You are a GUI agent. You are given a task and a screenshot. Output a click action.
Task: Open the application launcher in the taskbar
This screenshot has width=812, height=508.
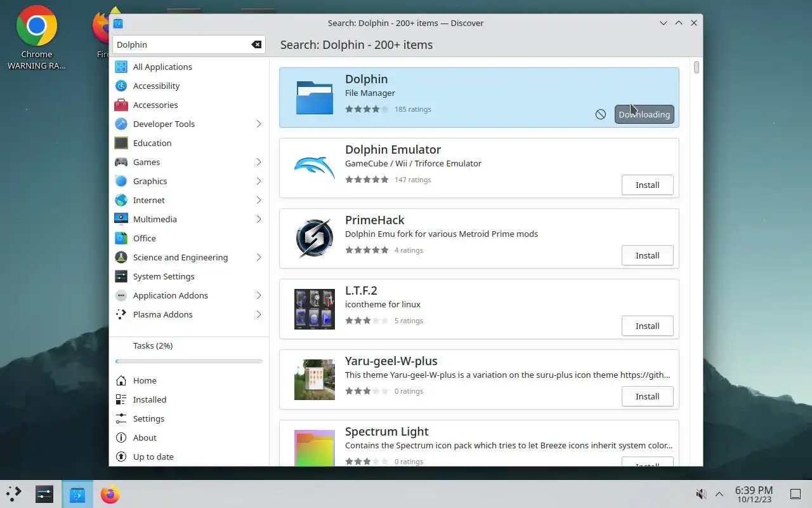(x=14, y=494)
